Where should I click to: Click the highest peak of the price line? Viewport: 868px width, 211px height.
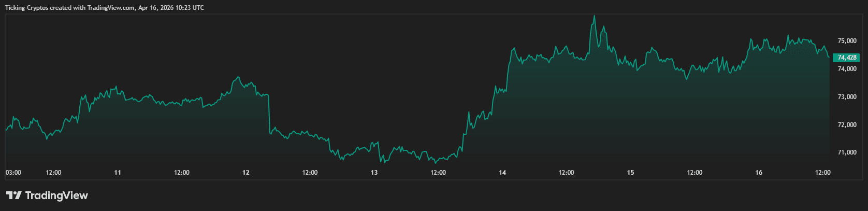tap(594, 16)
